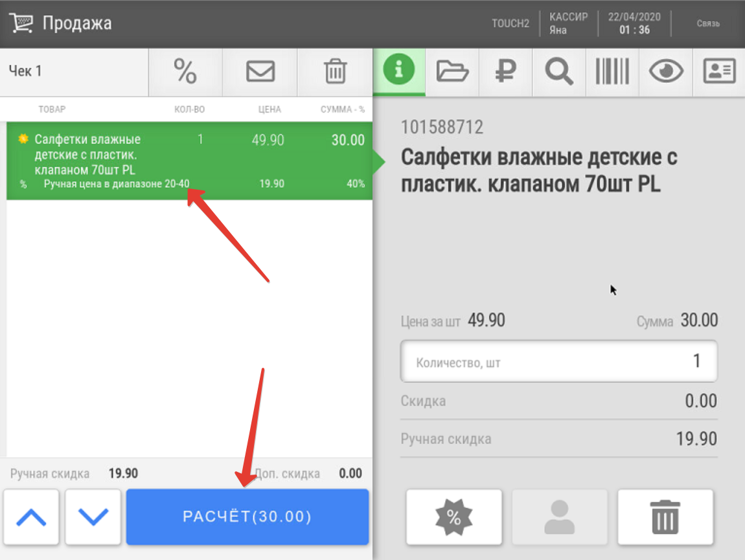
Task: Click the small percent icon in discount line
Action: [23, 185]
